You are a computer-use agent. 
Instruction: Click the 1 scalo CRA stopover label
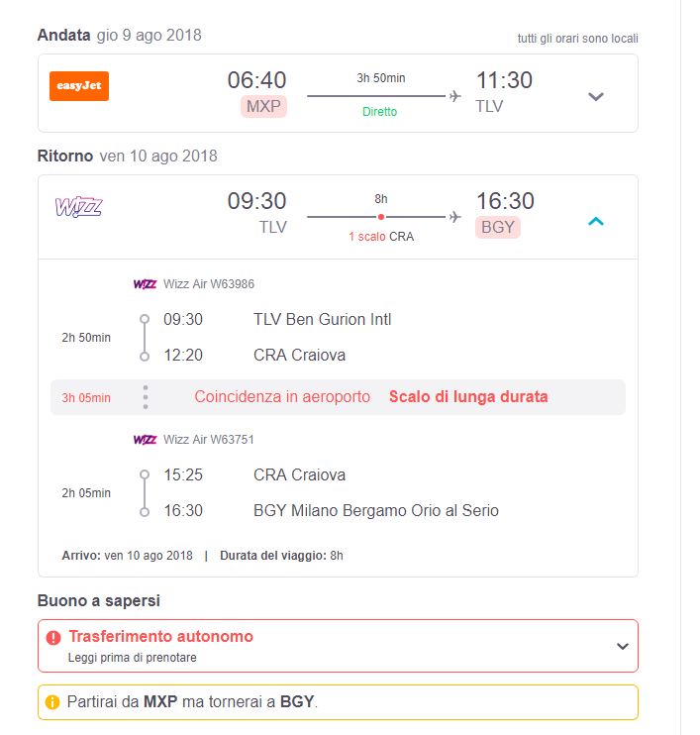click(x=381, y=237)
